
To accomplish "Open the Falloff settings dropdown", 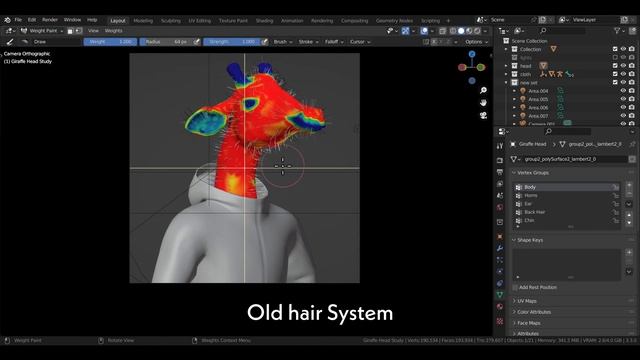I will click(x=334, y=42).
